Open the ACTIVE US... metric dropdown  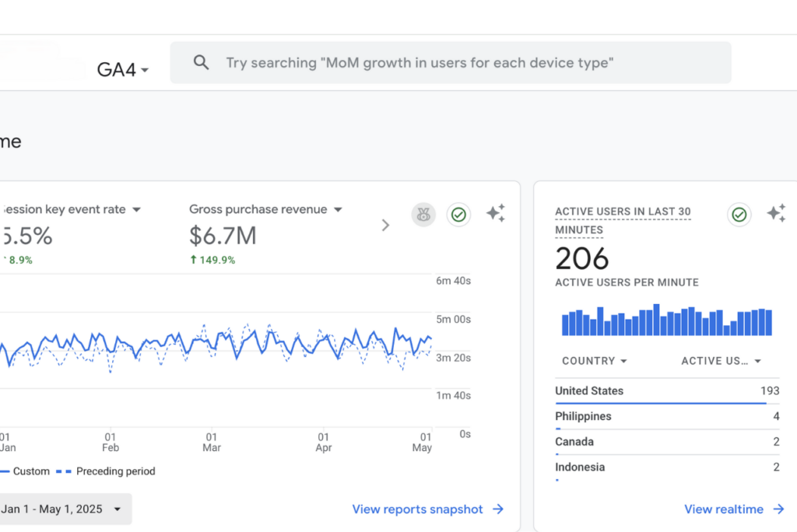(721, 361)
